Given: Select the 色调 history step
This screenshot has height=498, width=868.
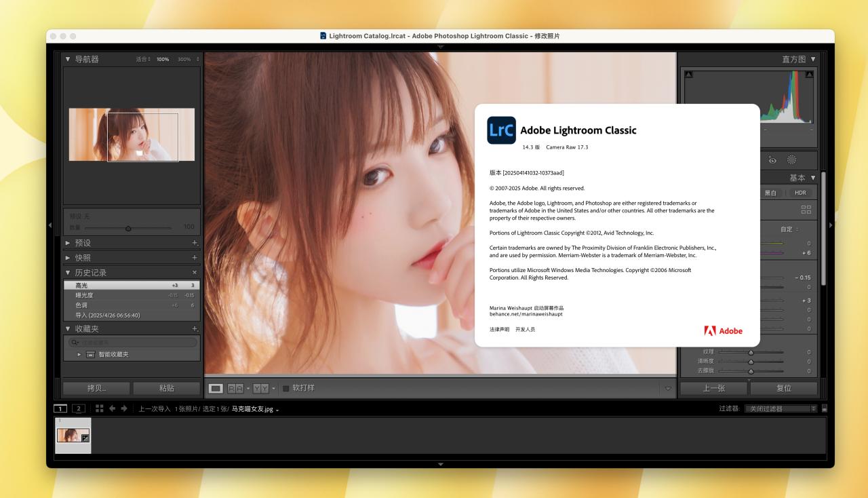Looking at the screenshot, I should 132,305.
